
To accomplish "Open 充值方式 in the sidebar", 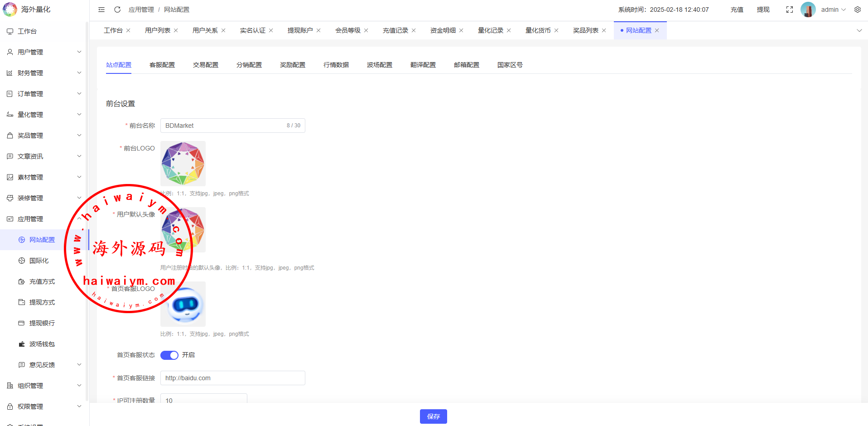I will pos(42,281).
